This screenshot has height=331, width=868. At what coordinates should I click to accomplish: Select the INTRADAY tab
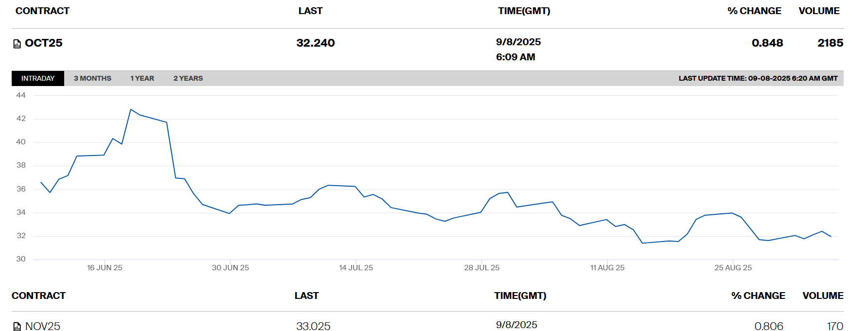click(38, 78)
